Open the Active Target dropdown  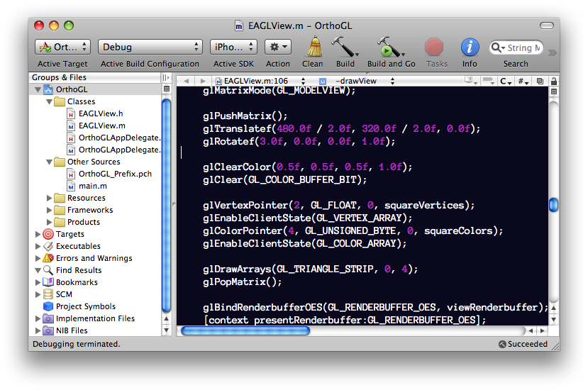tap(62, 47)
